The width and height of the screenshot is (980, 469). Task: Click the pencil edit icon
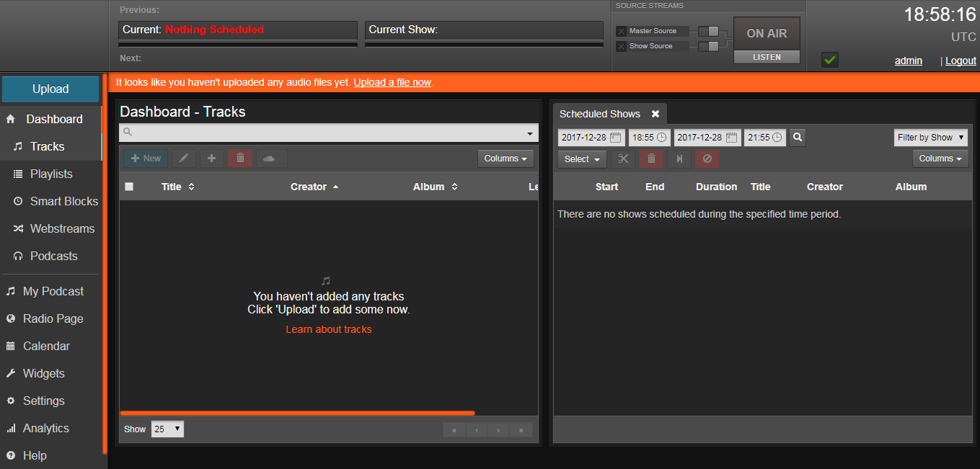(x=184, y=158)
